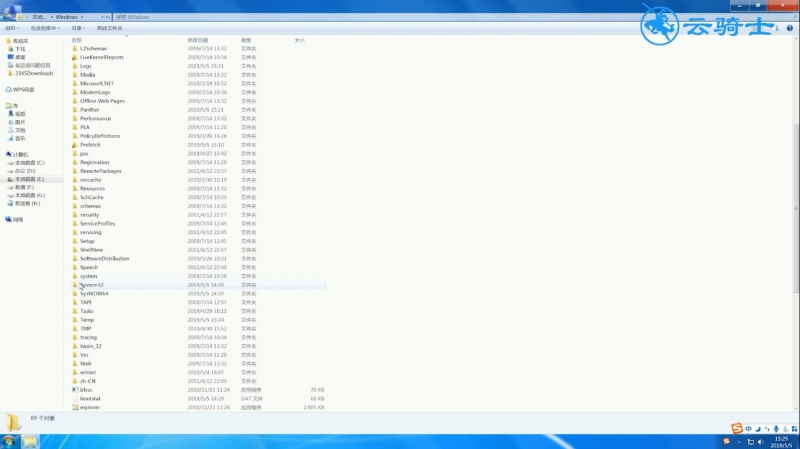Click the microphone voice input icon
This screenshot has height=449, width=800.
tap(776, 429)
